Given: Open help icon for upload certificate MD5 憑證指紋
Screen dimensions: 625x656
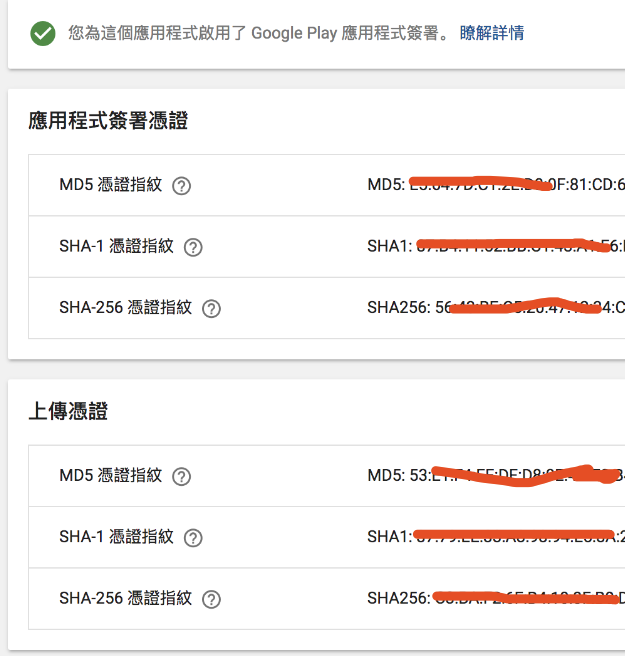Looking at the screenshot, I should tap(182, 477).
